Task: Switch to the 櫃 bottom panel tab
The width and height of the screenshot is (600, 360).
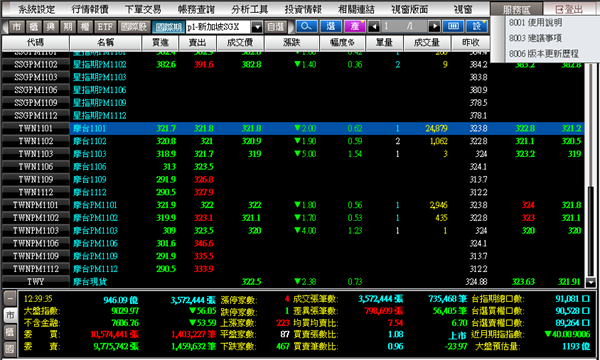Action: [x=10, y=332]
